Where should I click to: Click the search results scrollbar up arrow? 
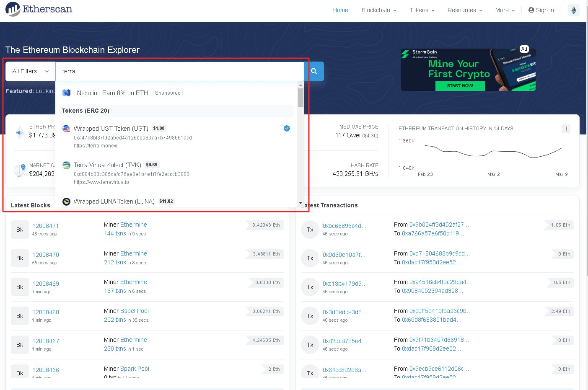point(300,85)
